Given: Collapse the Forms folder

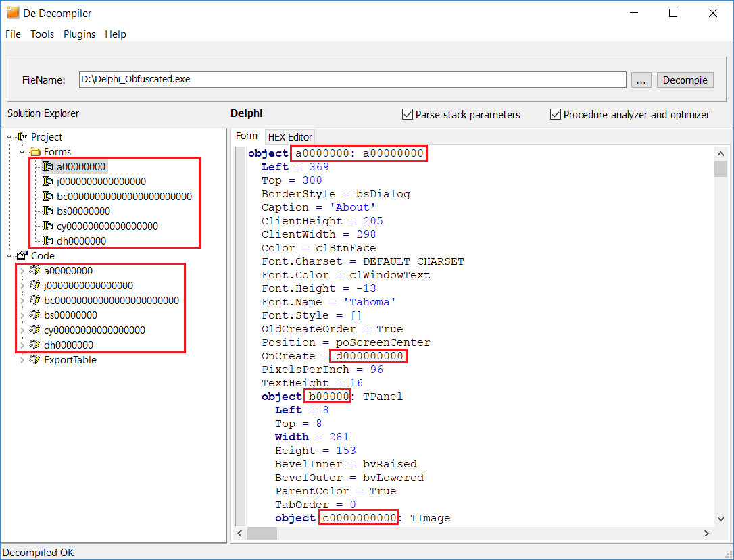Looking at the screenshot, I should 22,152.
